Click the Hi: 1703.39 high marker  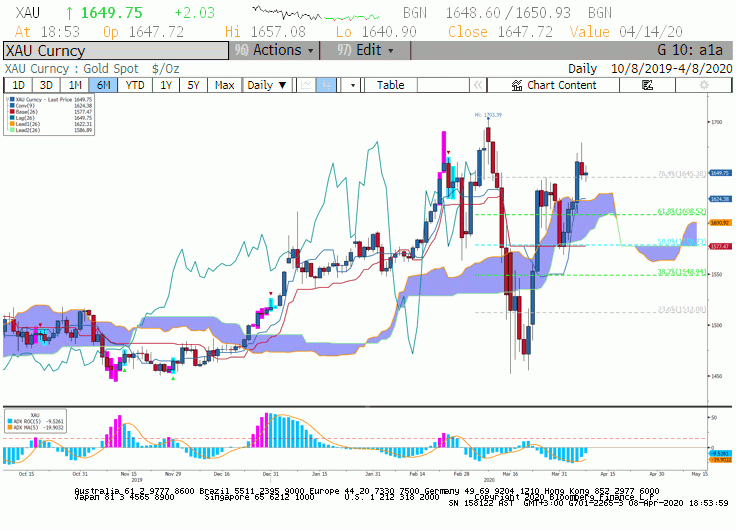[488, 115]
